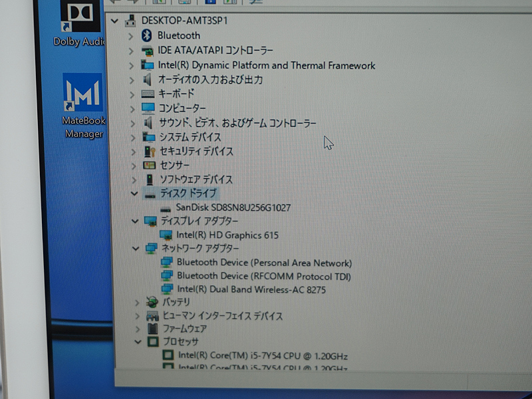Select the キーボード label
Image resolution: width=532 pixels, height=399 pixels.
176,94
